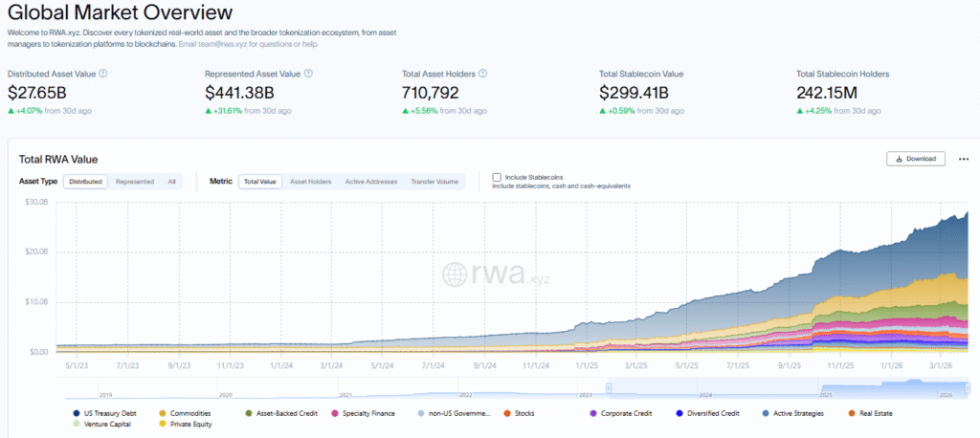The image size is (980, 438).
Task: Enable the Include Stablecoins checkbox
Action: pyautogui.click(x=497, y=177)
